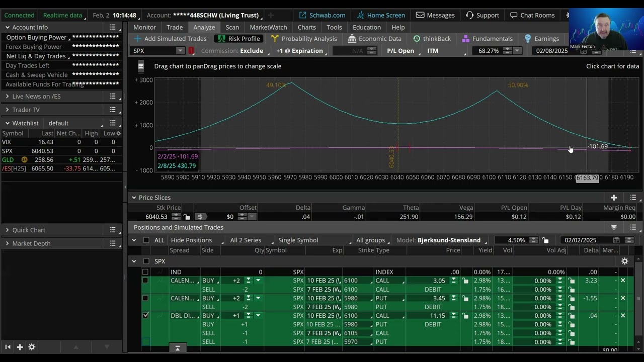Open the Probability Analysis sub-tab

click(x=304, y=39)
